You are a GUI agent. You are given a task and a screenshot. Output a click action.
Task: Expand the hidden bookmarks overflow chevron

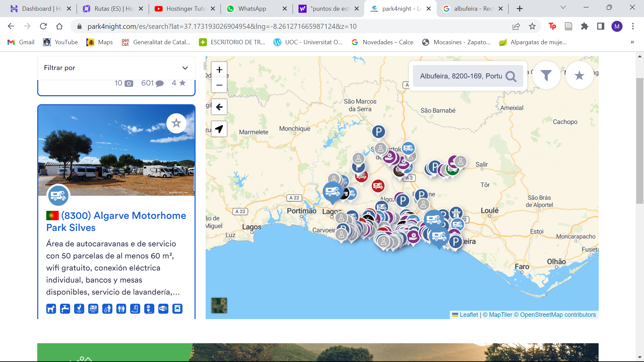click(x=632, y=42)
